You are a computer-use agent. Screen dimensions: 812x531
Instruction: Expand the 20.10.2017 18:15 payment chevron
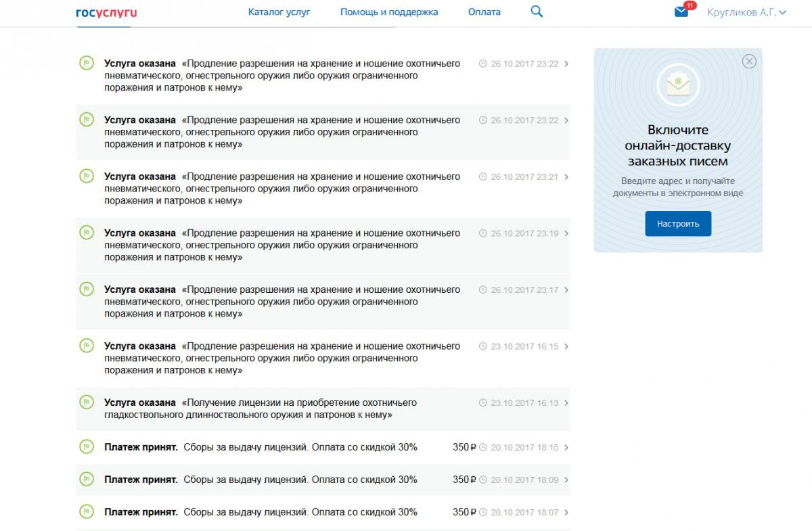point(566,448)
